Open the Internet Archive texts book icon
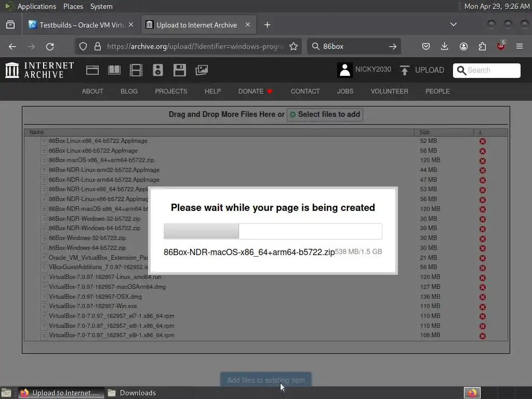 tap(114, 70)
